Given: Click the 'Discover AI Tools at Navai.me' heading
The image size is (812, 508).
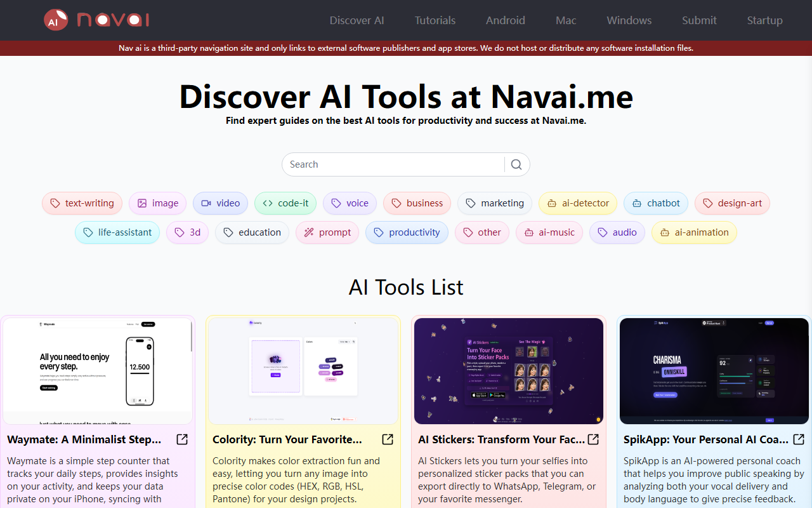Looking at the screenshot, I should (x=406, y=97).
